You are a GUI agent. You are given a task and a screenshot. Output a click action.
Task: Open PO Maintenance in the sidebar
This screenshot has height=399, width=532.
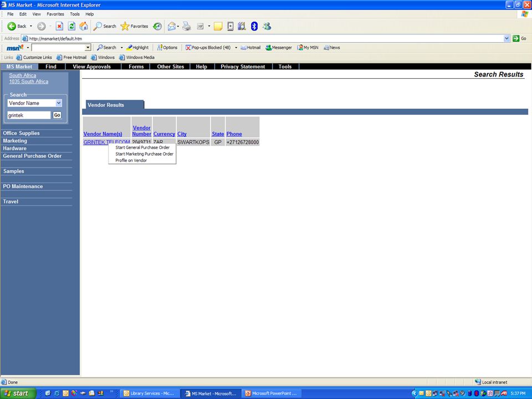point(23,186)
